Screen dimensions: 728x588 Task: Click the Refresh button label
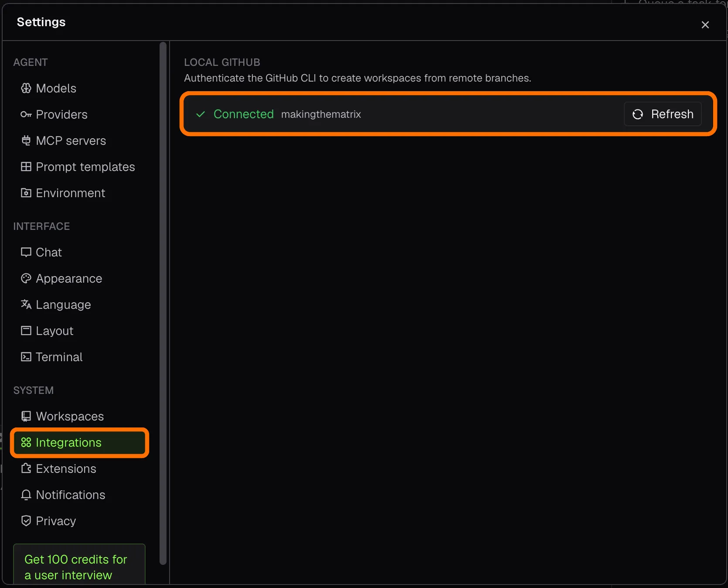672,114
